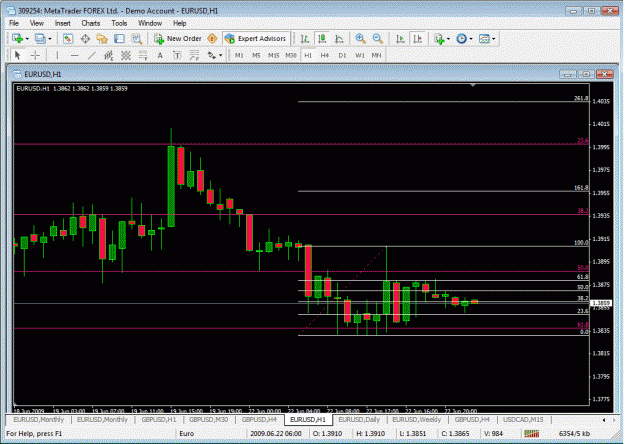Click the Indicators list icon
The height and width of the screenshot is (444, 625).
tap(439, 39)
